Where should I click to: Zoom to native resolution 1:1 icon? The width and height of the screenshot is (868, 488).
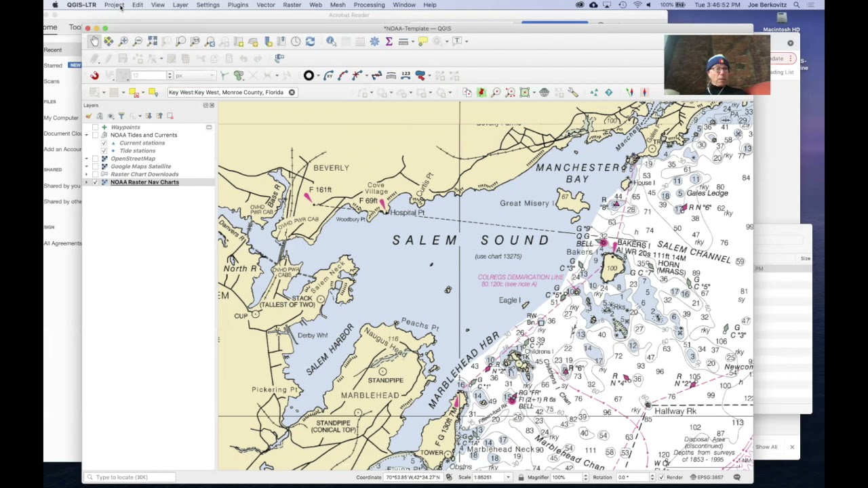point(195,41)
